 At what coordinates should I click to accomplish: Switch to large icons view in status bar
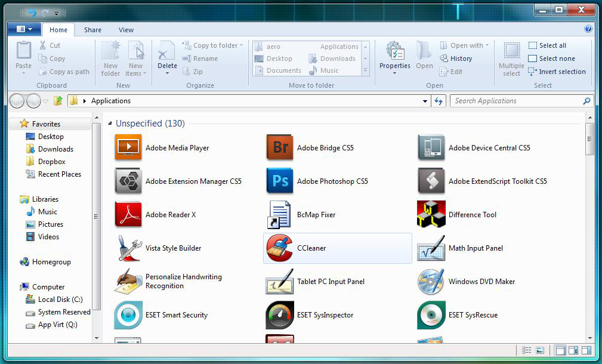[540, 350]
